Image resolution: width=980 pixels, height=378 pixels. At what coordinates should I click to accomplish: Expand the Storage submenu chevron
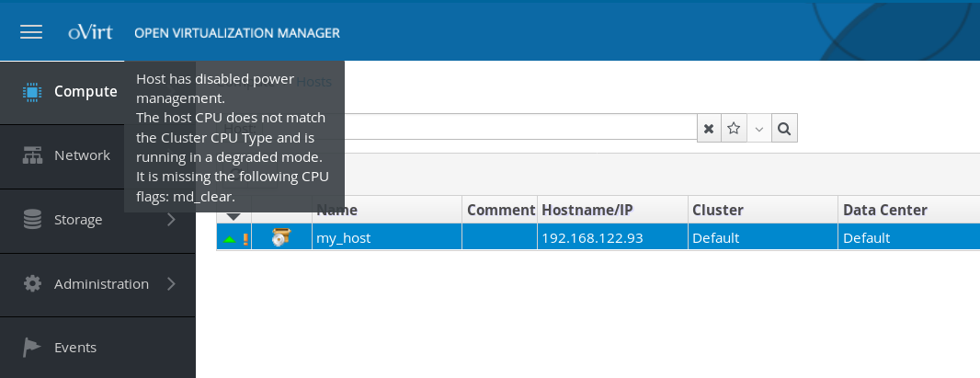coord(172,220)
